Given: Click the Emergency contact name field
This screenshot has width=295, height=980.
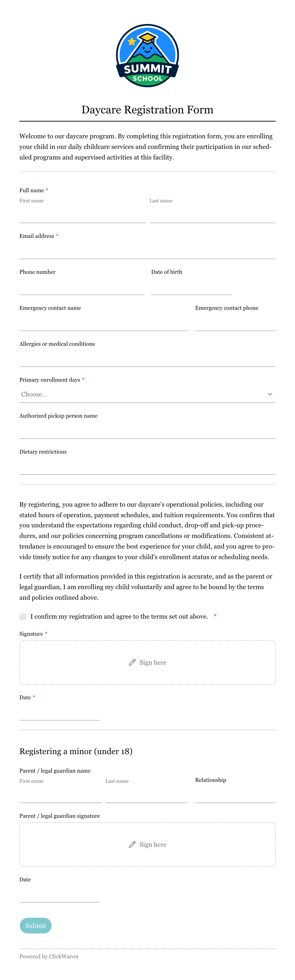Looking at the screenshot, I should pos(103,323).
